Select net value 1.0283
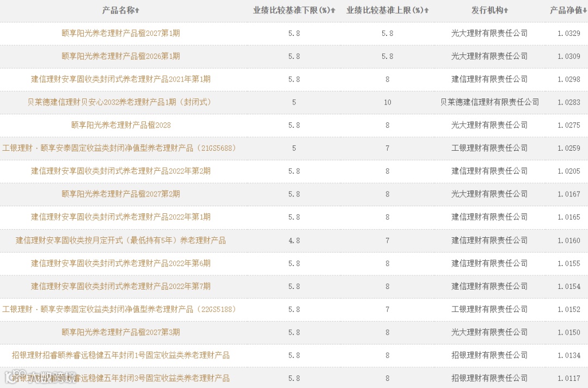Viewport: 588px width, 388px height. coord(569,102)
